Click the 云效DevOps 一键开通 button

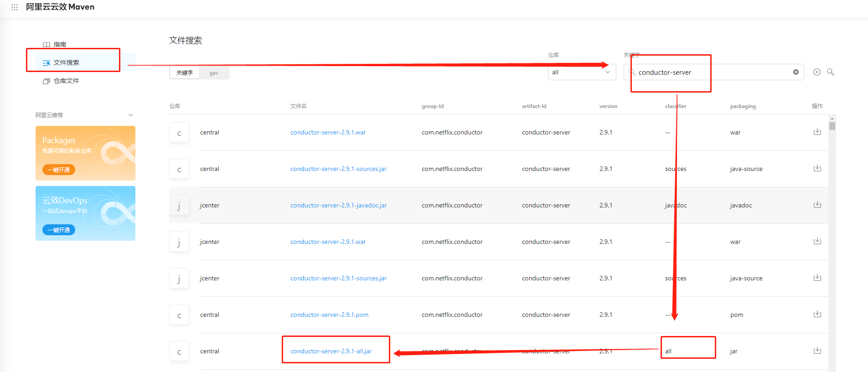point(59,230)
